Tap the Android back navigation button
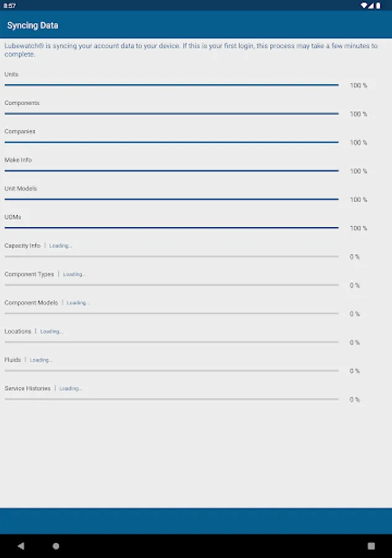 click(x=21, y=546)
